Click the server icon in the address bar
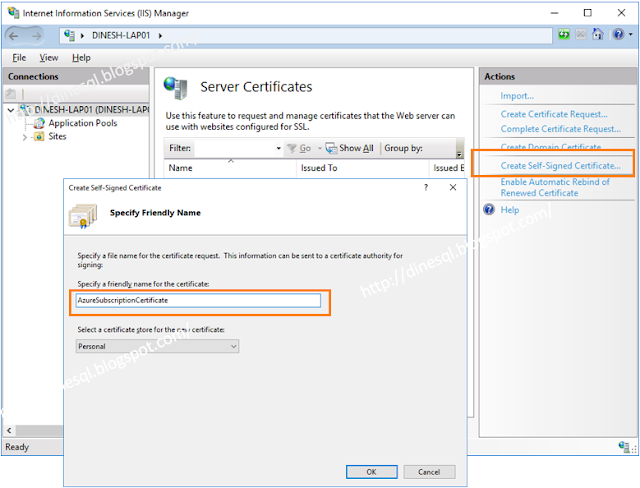Screen dimensions: 640x488 pos(69,35)
